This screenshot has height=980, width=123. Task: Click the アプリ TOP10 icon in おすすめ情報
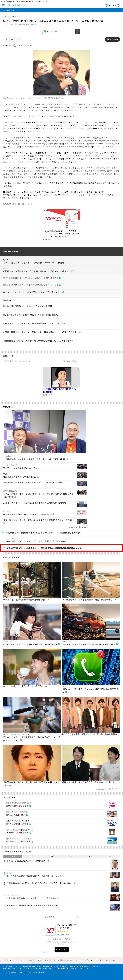click(112, 805)
